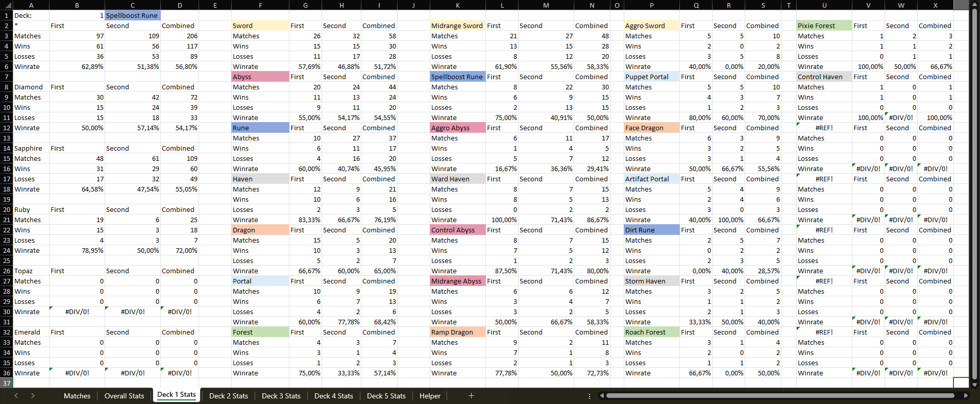The width and height of the screenshot is (980, 404).
Task: Click the 'Sword' deck header cell
Action: coord(260,26)
